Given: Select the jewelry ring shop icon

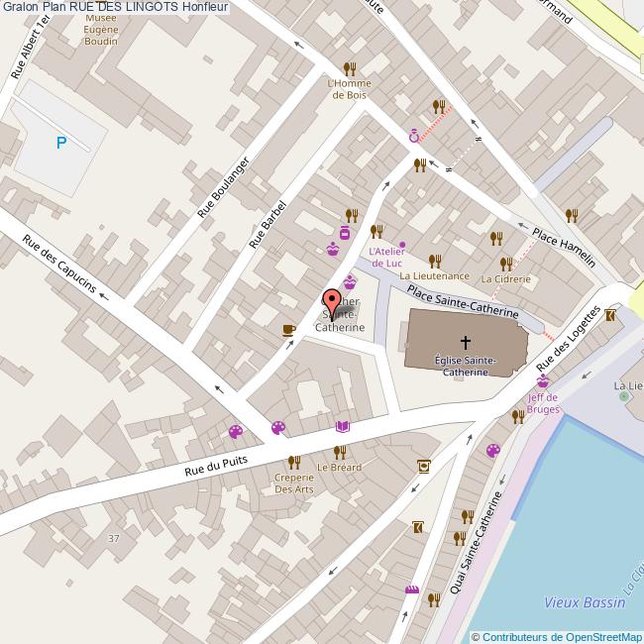Looking at the screenshot, I should (x=414, y=137).
